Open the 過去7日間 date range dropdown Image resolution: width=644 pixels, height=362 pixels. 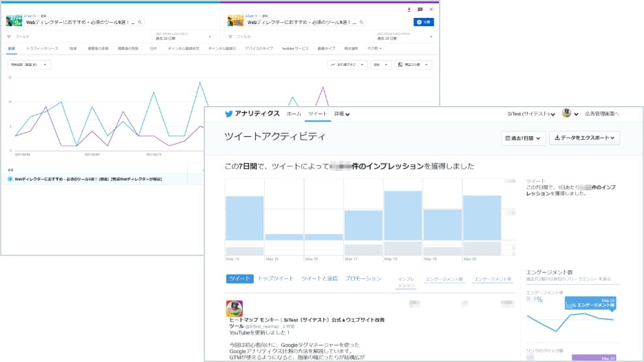523,138
